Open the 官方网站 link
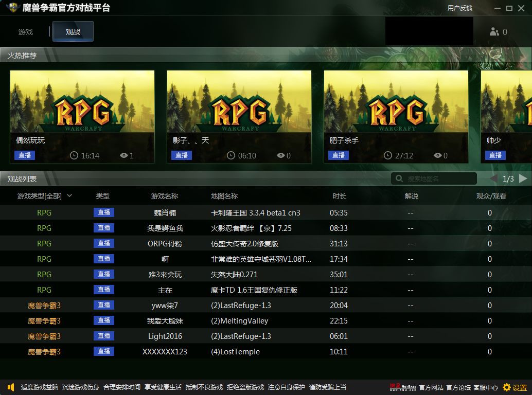 click(x=431, y=387)
